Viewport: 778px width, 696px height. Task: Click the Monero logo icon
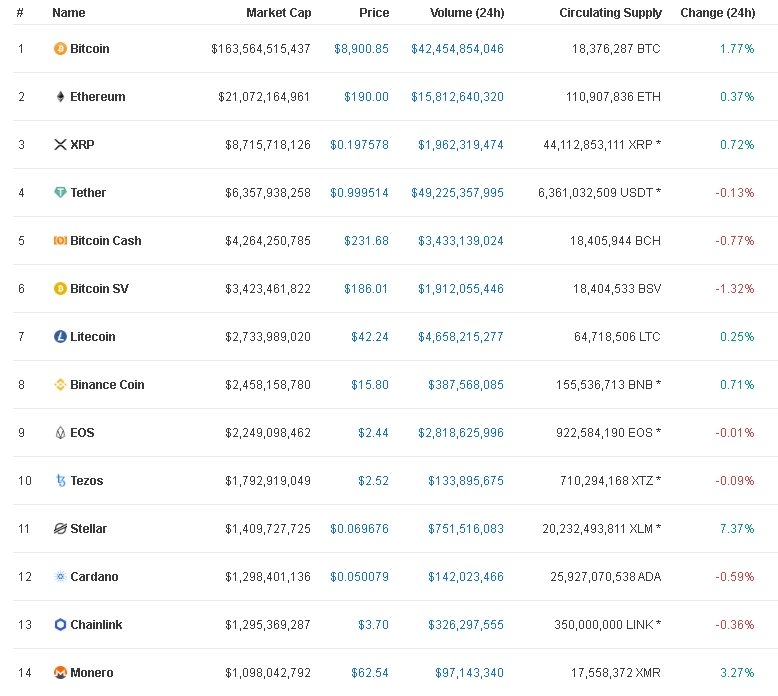(60, 673)
